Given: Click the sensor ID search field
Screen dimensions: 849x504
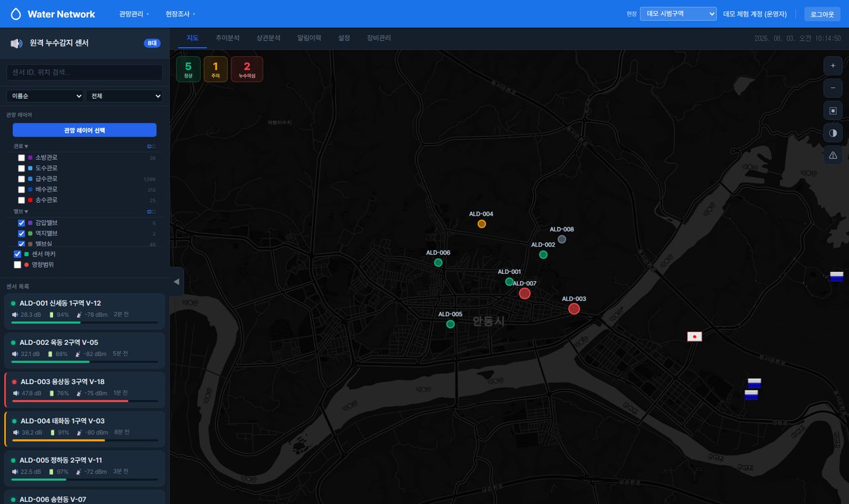Looking at the screenshot, I should (85, 72).
